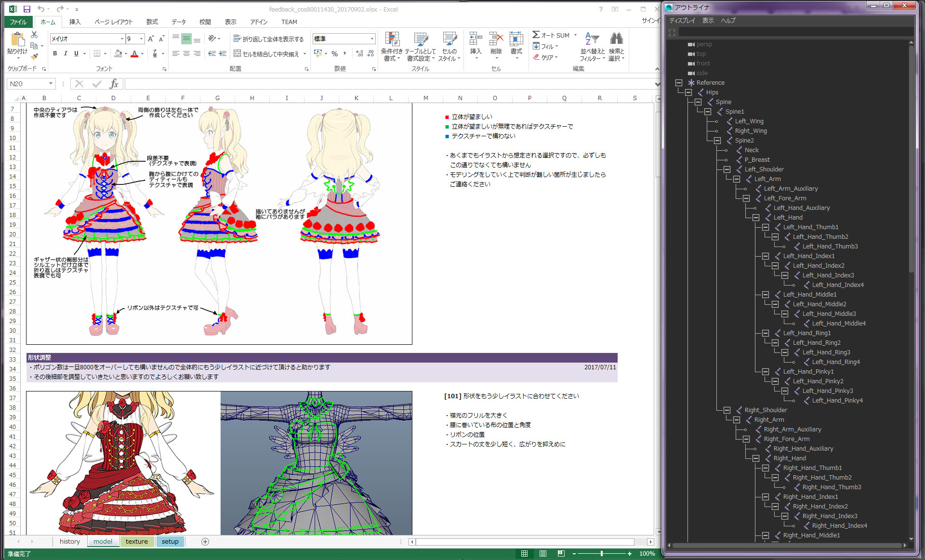Viewport: 925px width, 560px height.
Task: Switch to the texture sheet tab
Action: coord(137,541)
